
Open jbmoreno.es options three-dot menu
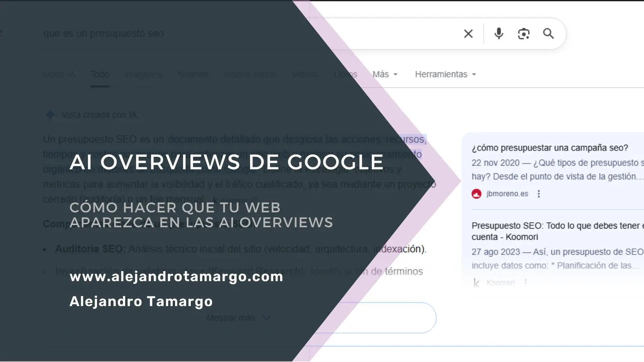click(x=539, y=194)
